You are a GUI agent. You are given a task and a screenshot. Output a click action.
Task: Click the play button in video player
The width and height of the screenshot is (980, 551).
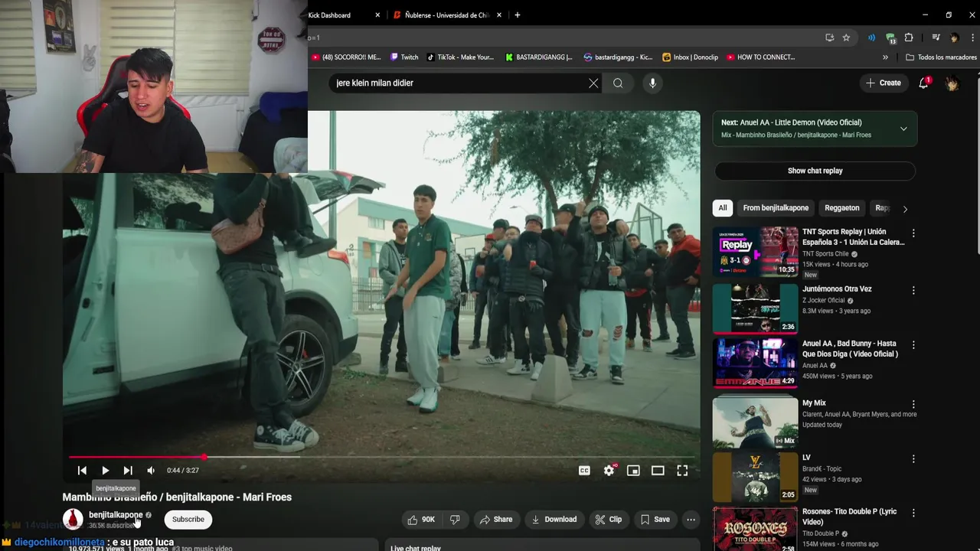105,471
